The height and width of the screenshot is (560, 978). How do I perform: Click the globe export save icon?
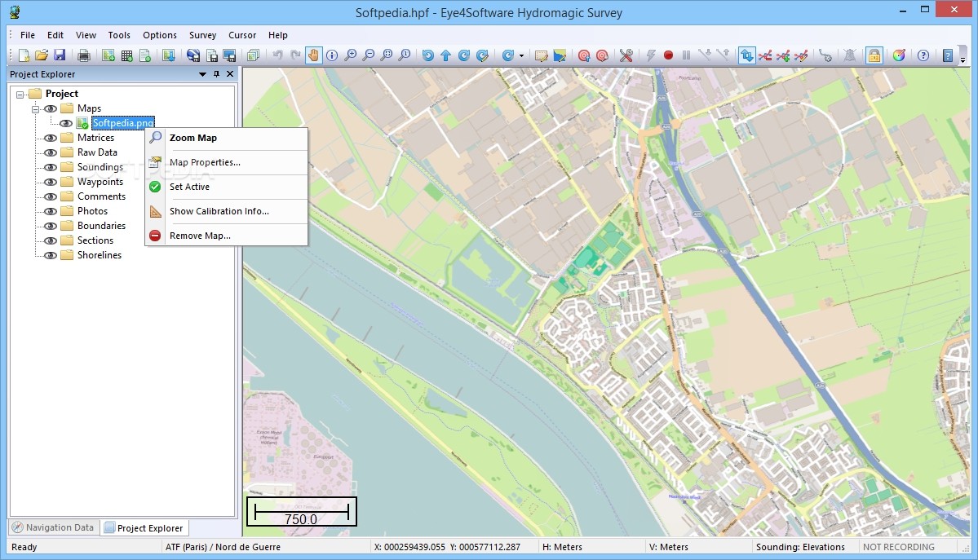click(x=193, y=55)
